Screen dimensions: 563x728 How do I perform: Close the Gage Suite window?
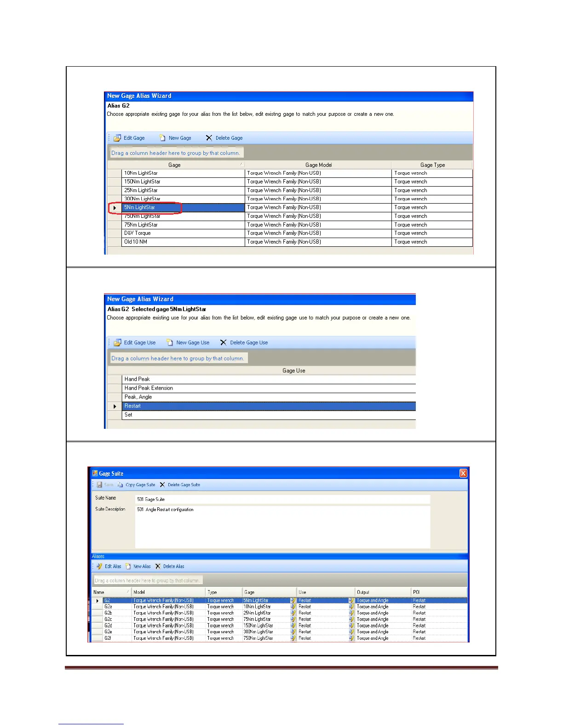[463, 473]
